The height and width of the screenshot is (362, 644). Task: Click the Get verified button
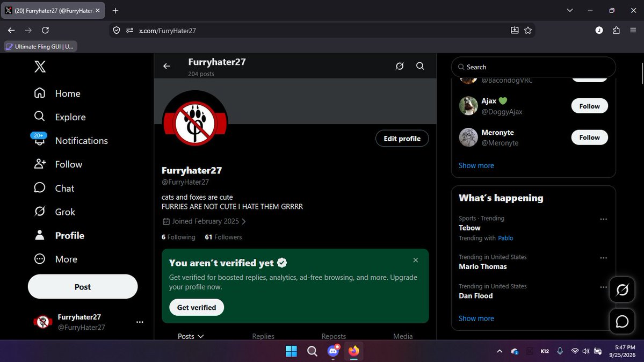[197, 307]
